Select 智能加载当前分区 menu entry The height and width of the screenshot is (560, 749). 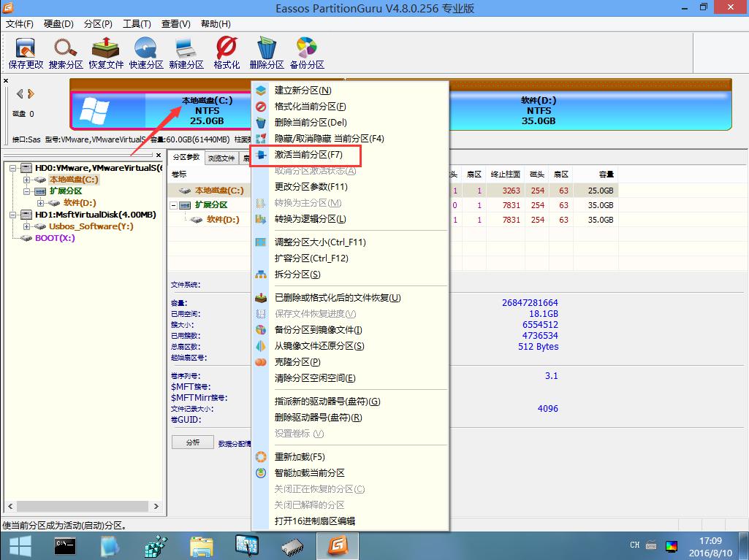[x=350, y=473]
